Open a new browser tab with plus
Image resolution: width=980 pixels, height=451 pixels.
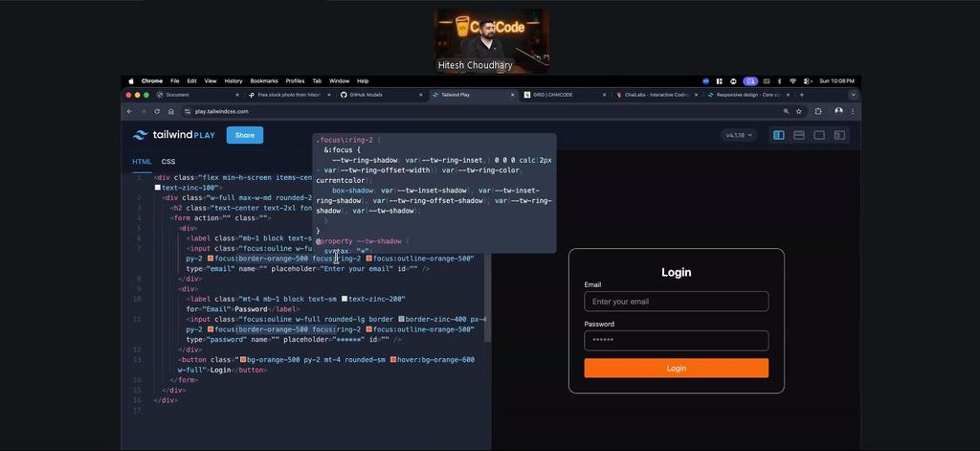[x=802, y=95]
